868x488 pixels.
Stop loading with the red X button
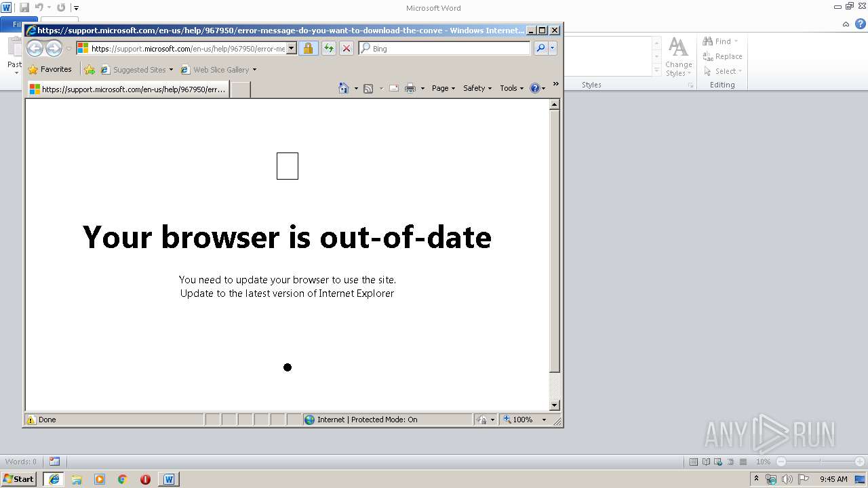click(347, 49)
